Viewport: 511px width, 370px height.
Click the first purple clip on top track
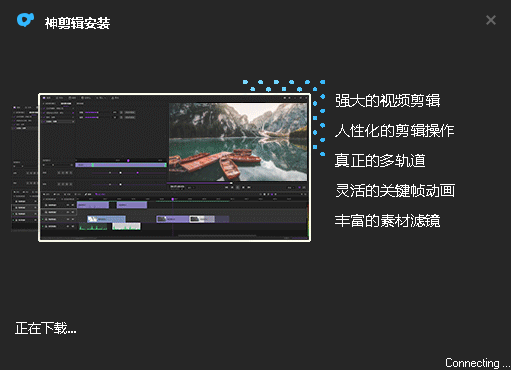[93, 205]
